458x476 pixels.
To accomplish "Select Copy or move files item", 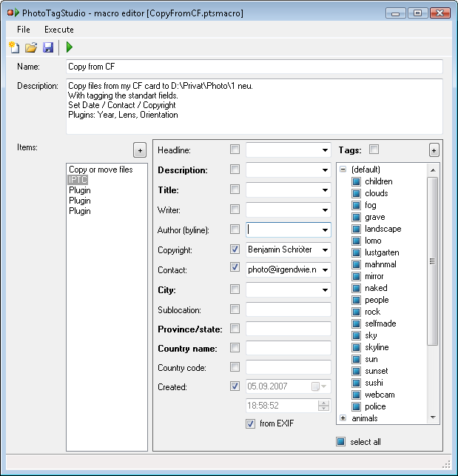I will (x=101, y=170).
